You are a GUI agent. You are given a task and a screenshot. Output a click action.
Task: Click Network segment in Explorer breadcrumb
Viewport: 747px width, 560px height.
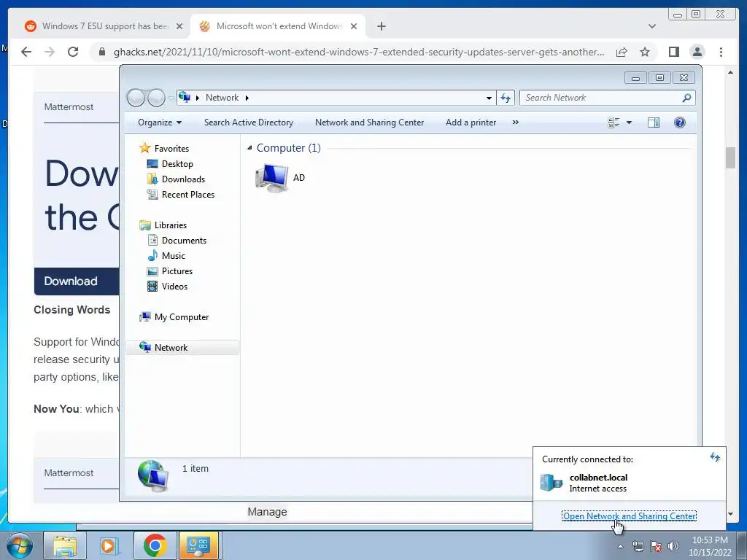[x=222, y=98]
